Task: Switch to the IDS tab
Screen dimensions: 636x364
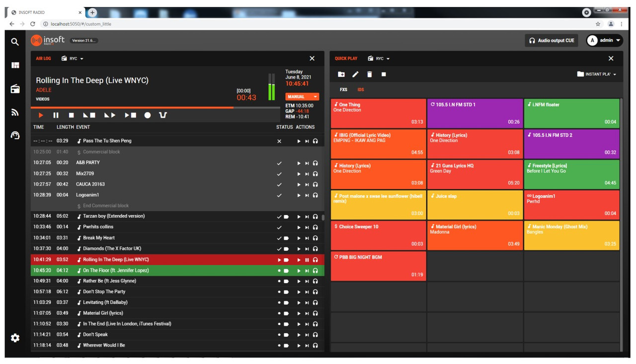Action: pyautogui.click(x=360, y=89)
